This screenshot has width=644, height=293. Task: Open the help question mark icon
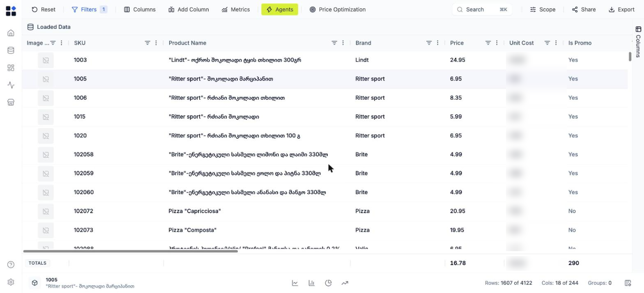11,265
